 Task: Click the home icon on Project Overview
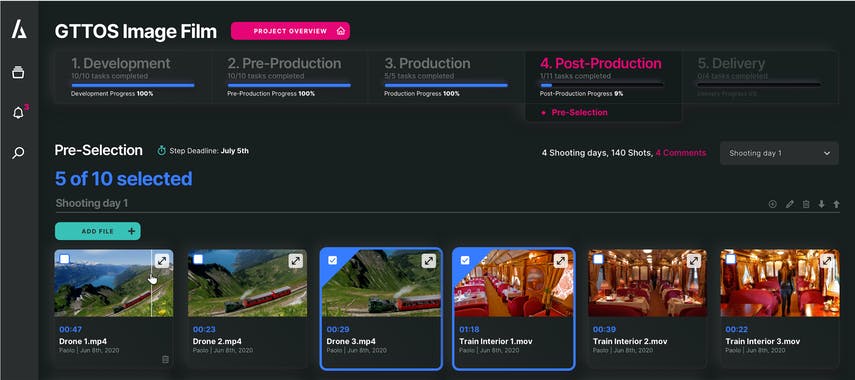341,31
